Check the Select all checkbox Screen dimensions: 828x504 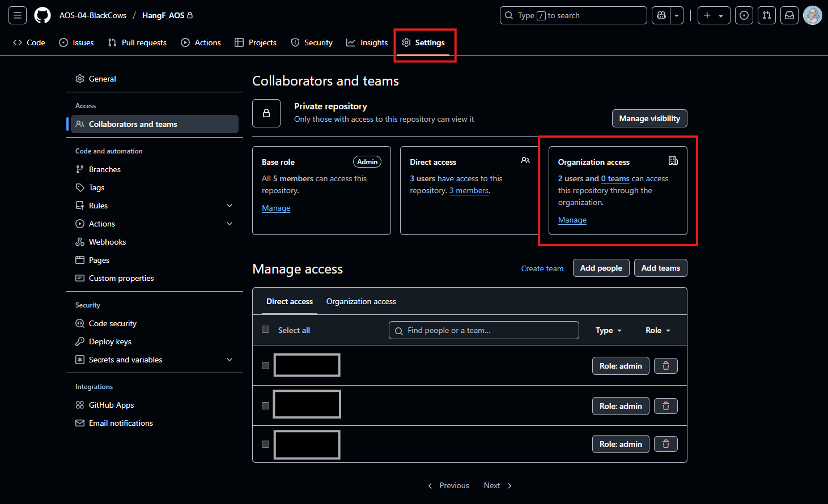coord(265,330)
